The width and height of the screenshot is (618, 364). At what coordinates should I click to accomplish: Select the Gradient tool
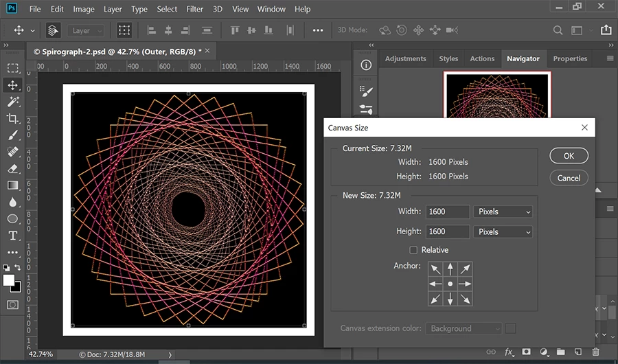(x=12, y=185)
